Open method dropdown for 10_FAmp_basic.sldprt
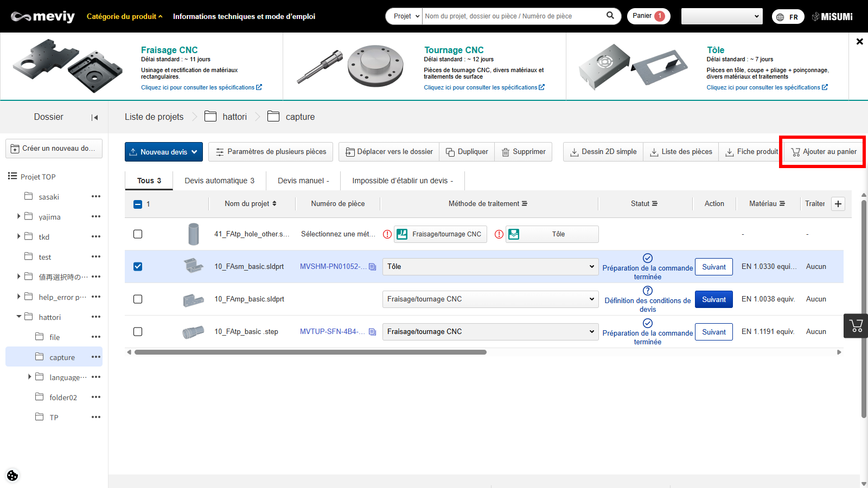The height and width of the screenshot is (488, 868). 490,299
